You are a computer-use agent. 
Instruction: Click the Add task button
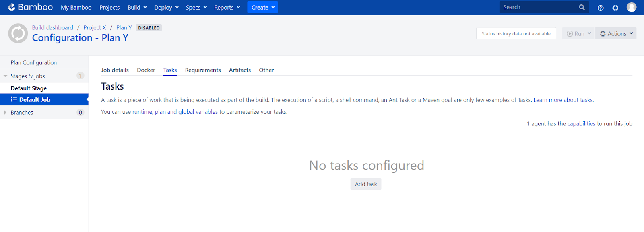point(366,184)
